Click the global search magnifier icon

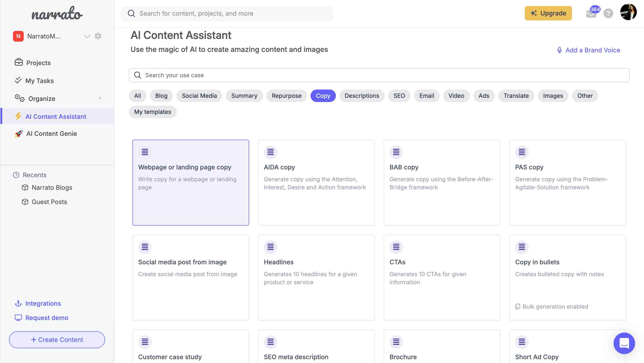131,13
